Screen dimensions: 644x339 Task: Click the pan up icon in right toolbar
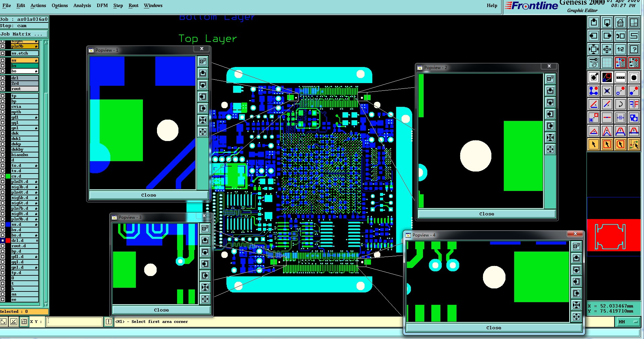[x=594, y=22]
